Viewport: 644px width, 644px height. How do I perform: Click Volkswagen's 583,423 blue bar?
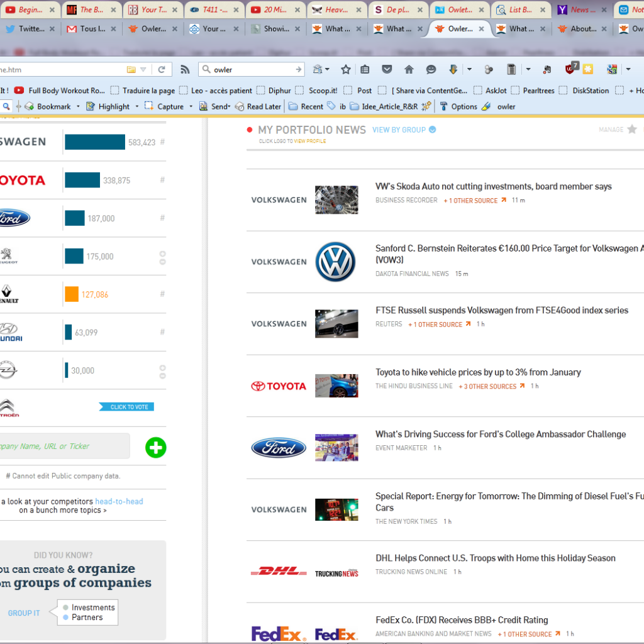tap(95, 142)
